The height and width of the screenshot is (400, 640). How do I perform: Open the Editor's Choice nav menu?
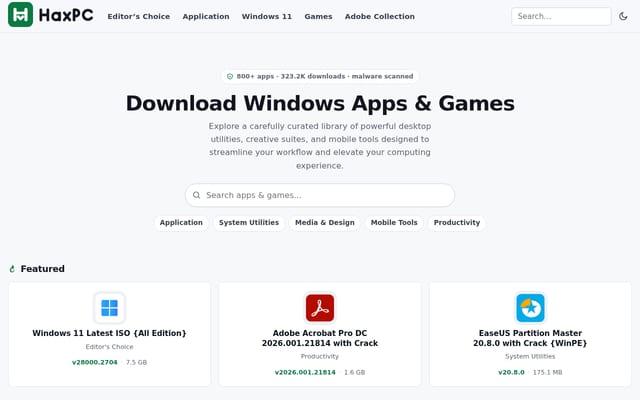pyautogui.click(x=139, y=16)
